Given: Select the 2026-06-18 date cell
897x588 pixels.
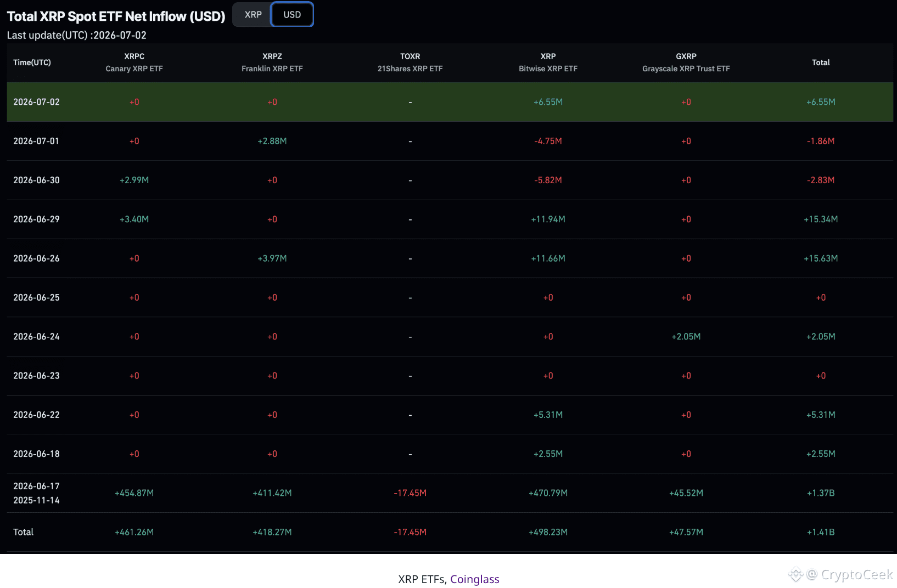Looking at the screenshot, I should coord(36,454).
